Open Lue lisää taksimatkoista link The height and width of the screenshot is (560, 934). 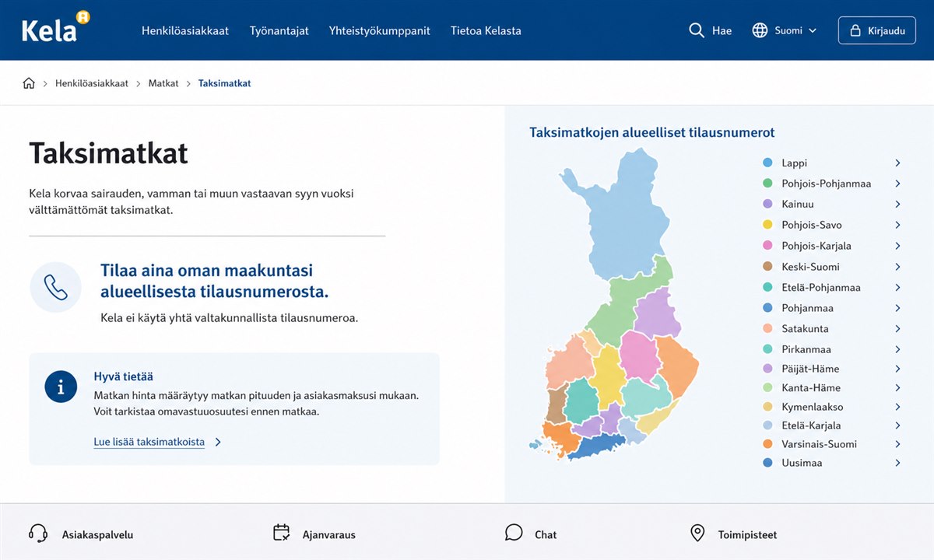pyautogui.click(x=149, y=442)
